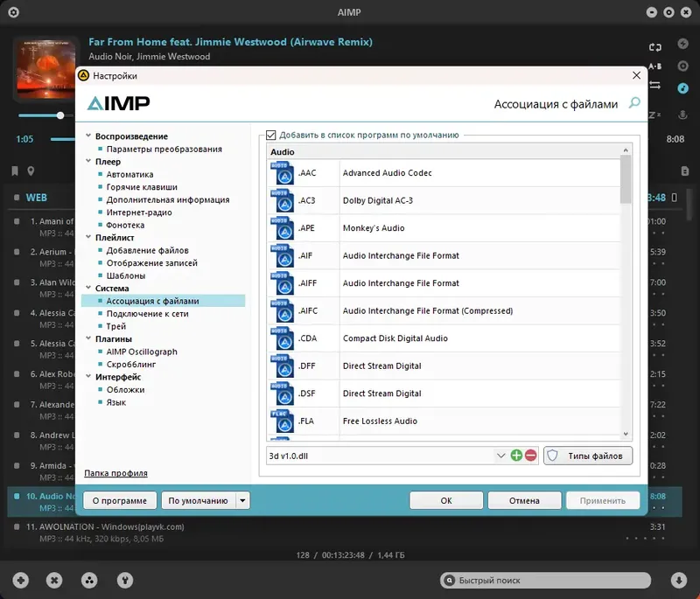Adjust the volume slider knob
Viewport: 700px width, 599px height.
click(60, 115)
